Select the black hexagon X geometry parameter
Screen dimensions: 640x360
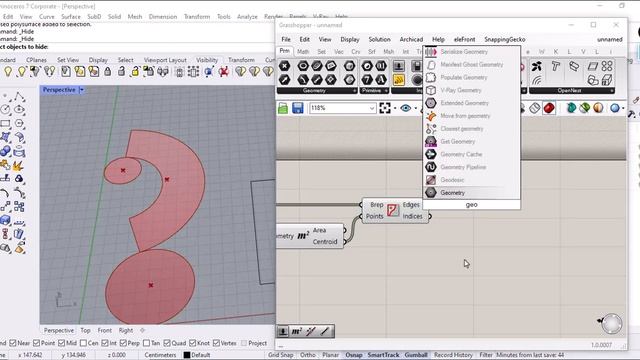click(284, 66)
